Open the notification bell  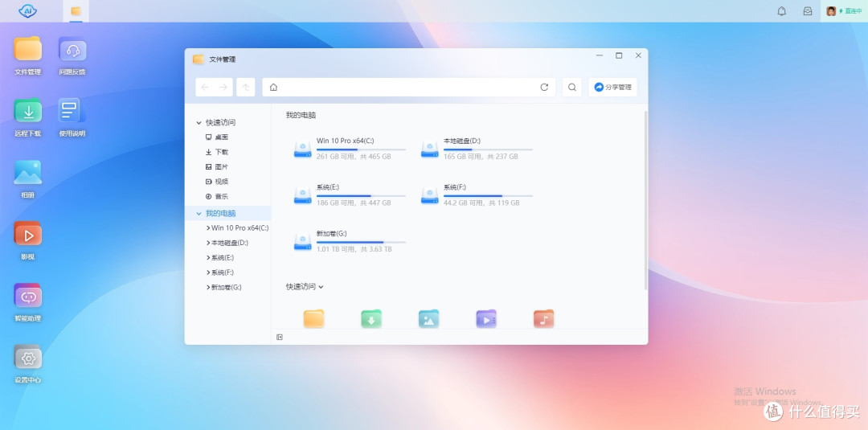[782, 11]
